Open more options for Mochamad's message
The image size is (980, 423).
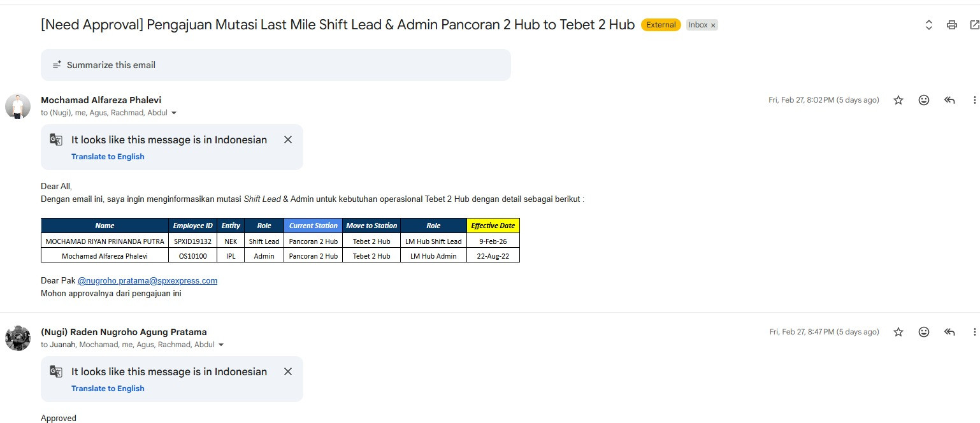tap(974, 100)
